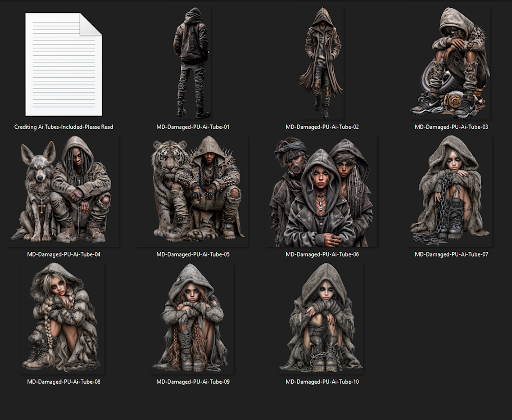Select the tiger and man thumbnail Tube-05
This screenshot has height=420, width=512.
pos(192,191)
